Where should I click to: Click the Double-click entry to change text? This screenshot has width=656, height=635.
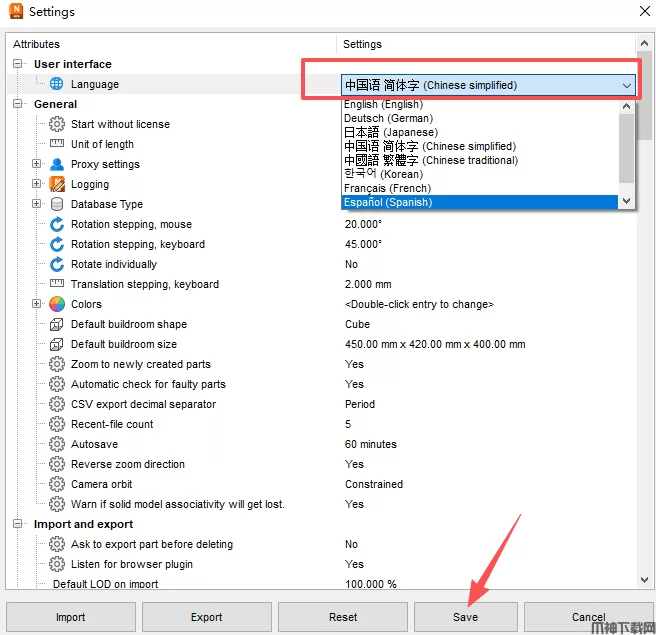coord(419,304)
